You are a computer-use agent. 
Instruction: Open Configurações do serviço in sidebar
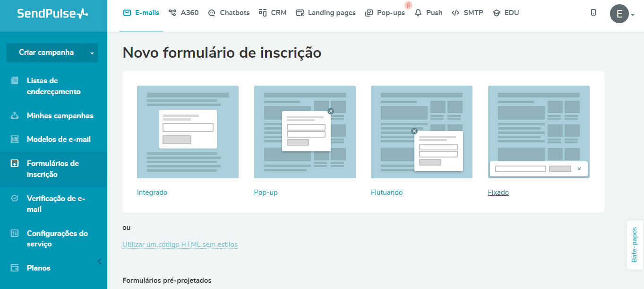point(53,238)
